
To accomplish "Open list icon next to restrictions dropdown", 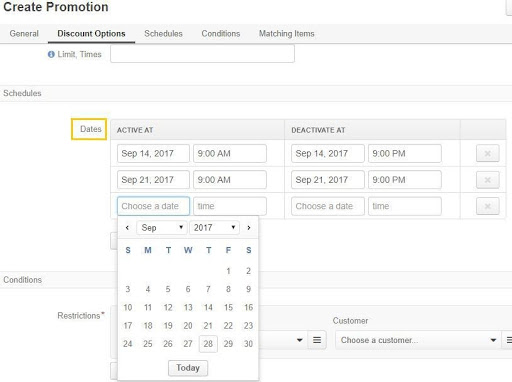I will coord(317,340).
